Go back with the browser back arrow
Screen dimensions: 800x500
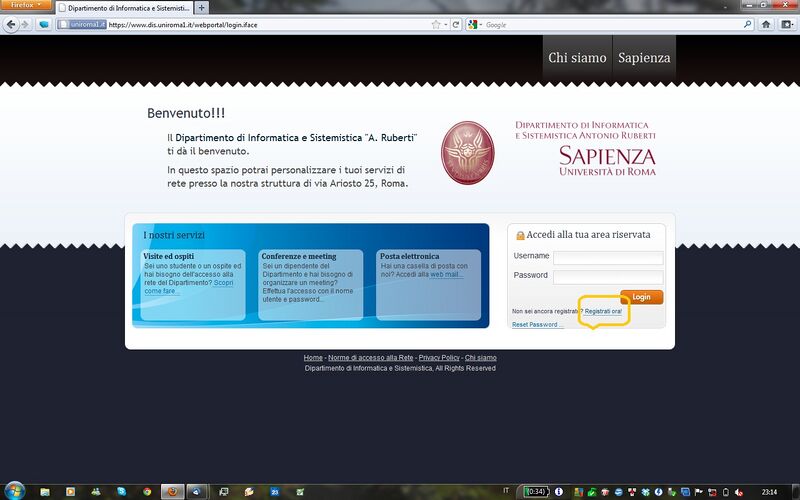tap(11, 24)
